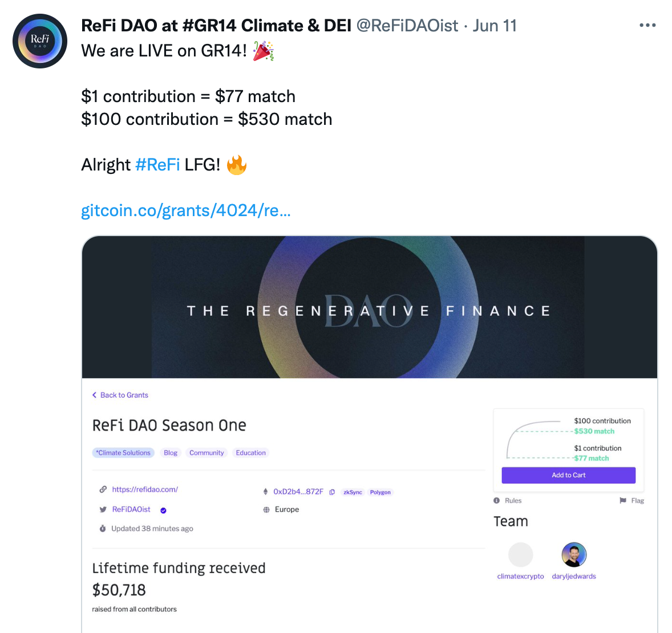Select the Community tag
672x633 pixels.
tap(207, 453)
